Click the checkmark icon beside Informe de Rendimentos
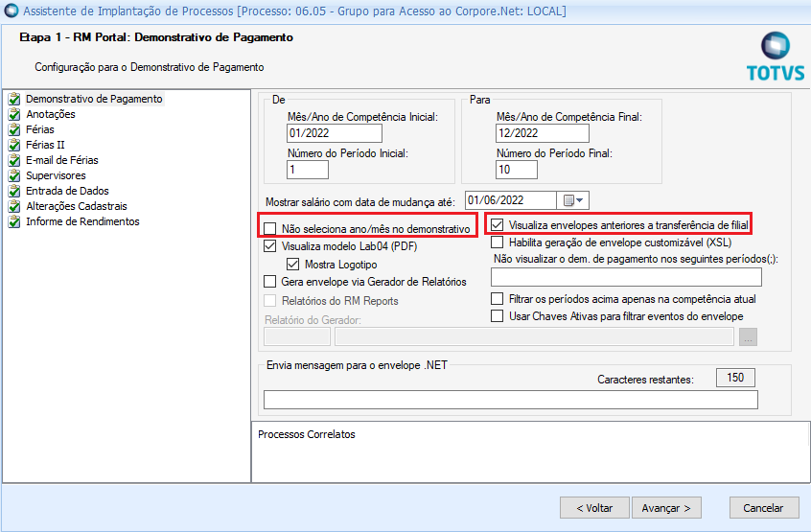 coord(14,221)
